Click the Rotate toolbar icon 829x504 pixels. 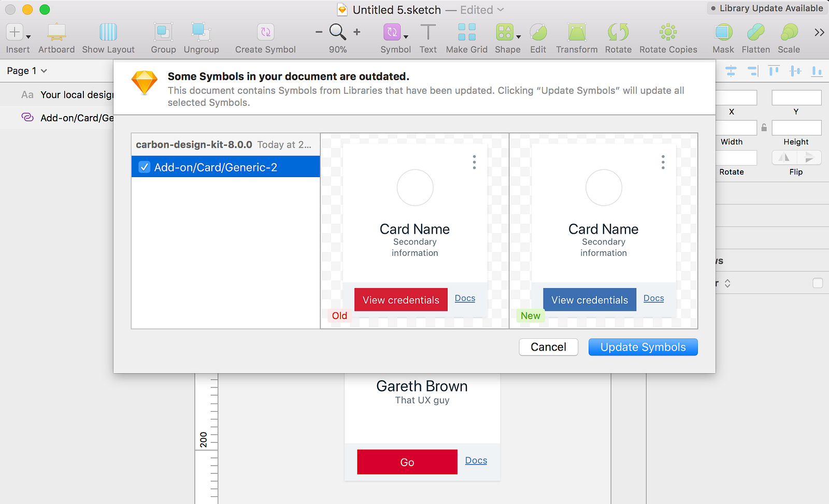pos(618,32)
